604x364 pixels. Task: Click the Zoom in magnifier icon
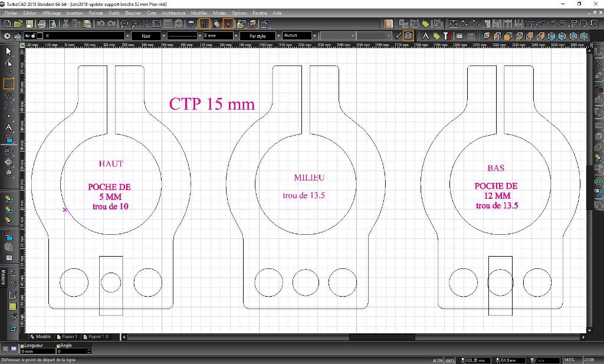pos(124,24)
